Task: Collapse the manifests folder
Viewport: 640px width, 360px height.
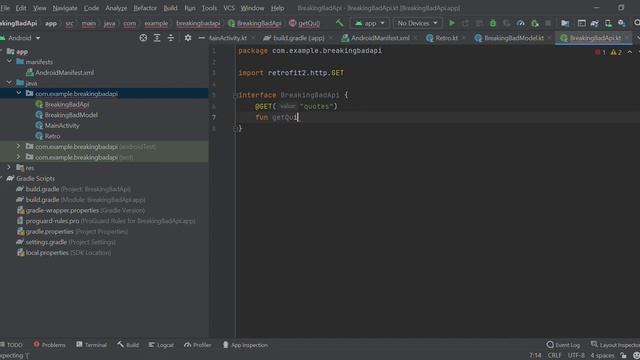Action: [x=9, y=62]
